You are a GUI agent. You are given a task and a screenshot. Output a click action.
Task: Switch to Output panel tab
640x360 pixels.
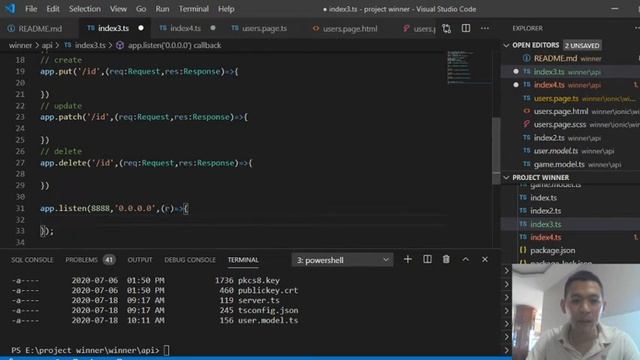click(140, 260)
